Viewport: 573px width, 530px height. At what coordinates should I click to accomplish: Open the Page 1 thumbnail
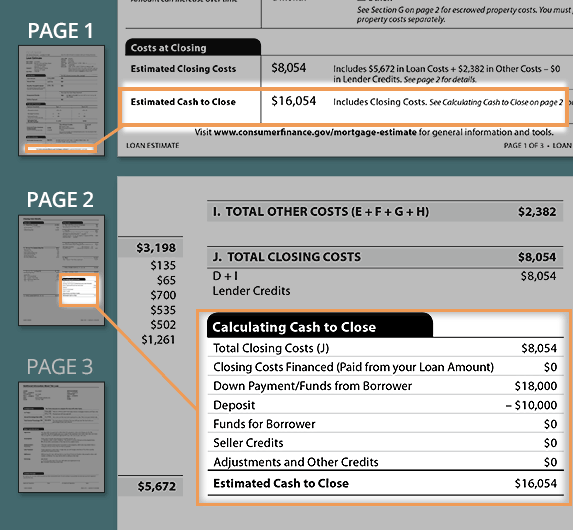[x=61, y=101]
